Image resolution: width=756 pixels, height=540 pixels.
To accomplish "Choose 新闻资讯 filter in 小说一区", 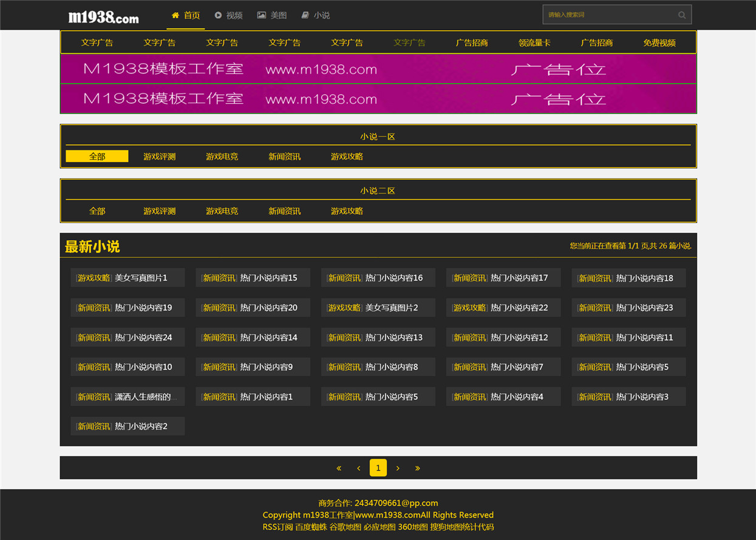I will click(285, 157).
